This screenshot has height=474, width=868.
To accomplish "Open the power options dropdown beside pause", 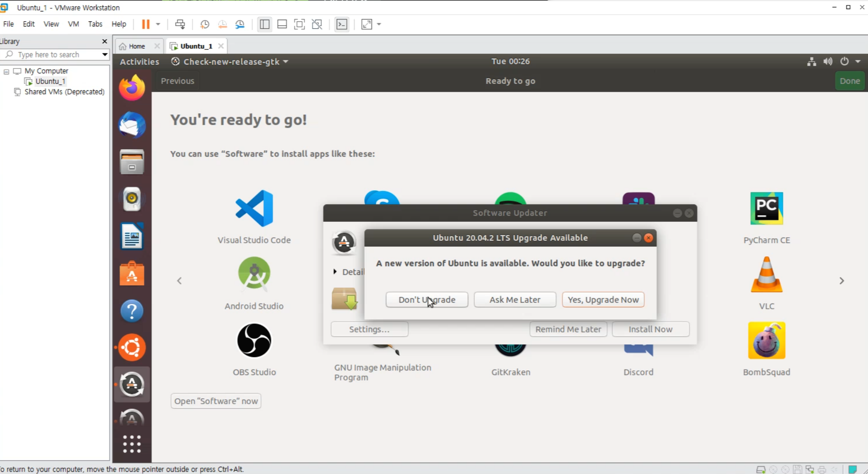I will [158, 24].
